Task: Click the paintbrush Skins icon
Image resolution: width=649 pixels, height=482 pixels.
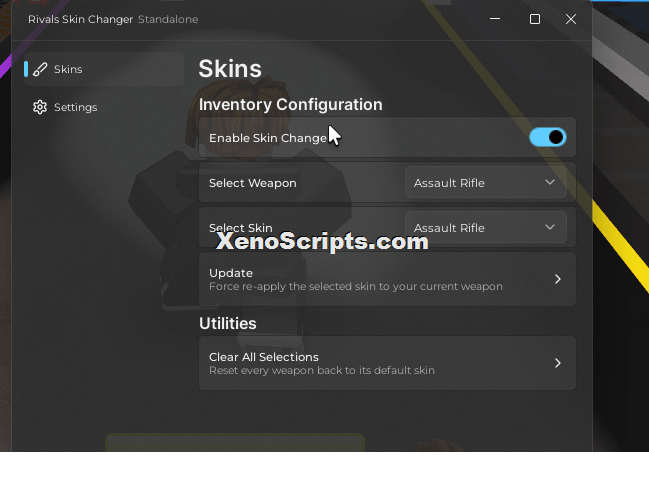Action: coord(40,69)
